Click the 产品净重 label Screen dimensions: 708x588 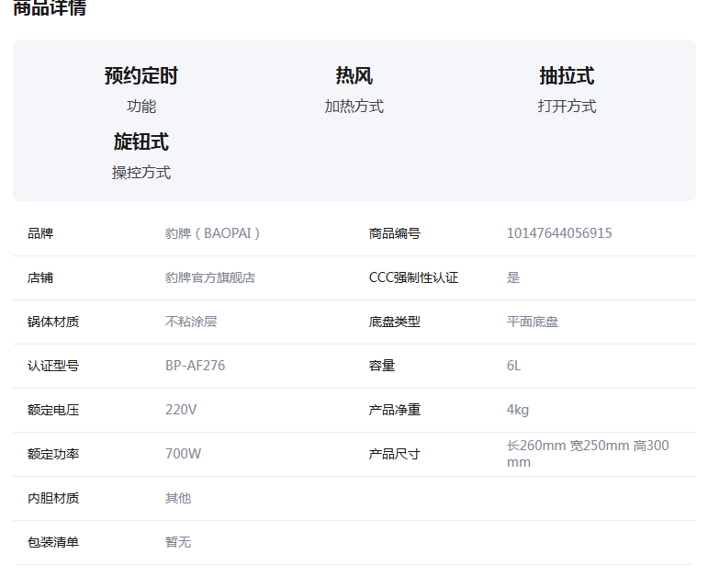[395, 410]
